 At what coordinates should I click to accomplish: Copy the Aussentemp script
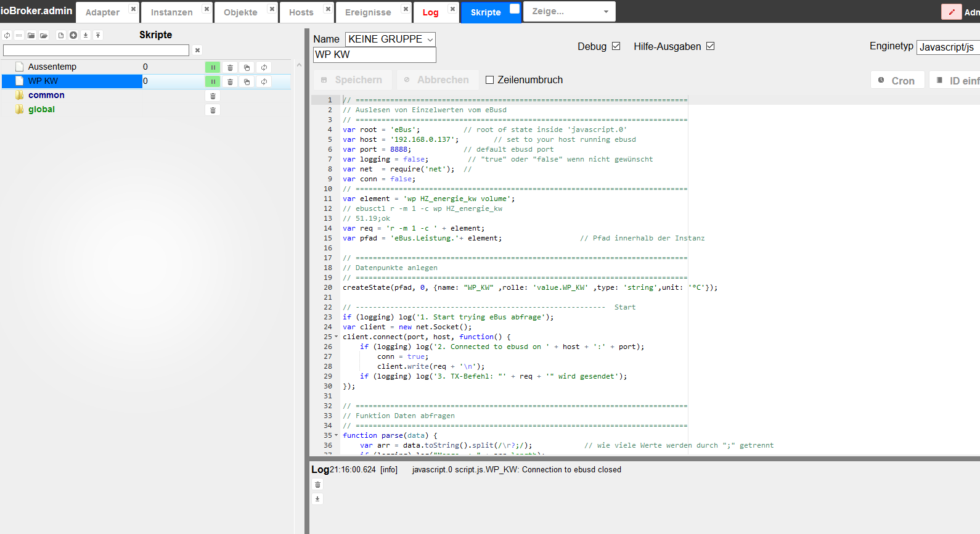pos(247,67)
